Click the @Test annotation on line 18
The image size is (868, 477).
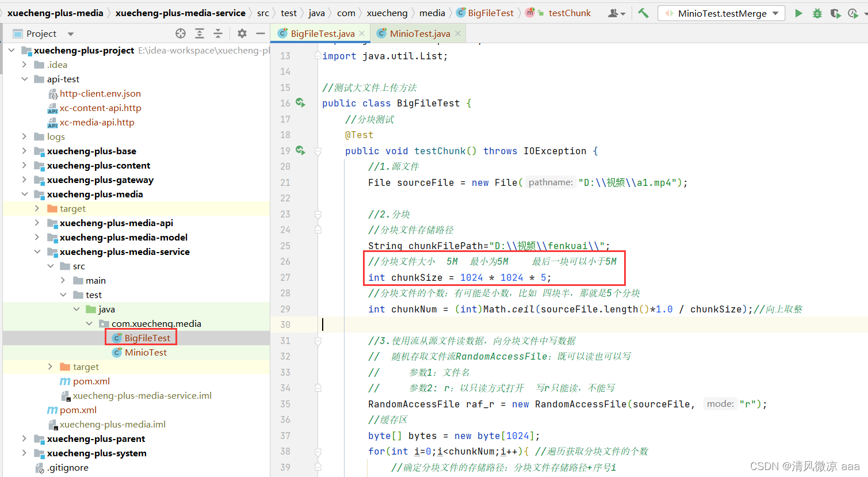(x=359, y=135)
